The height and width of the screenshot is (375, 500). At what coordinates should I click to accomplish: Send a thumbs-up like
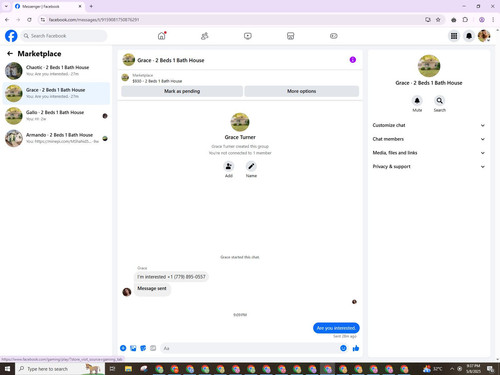[x=356, y=348]
